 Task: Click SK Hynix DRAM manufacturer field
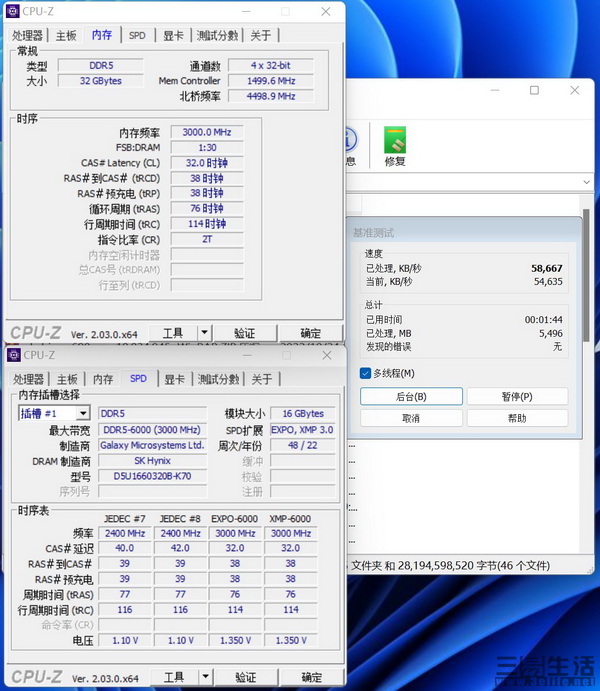pyautogui.click(x=152, y=461)
